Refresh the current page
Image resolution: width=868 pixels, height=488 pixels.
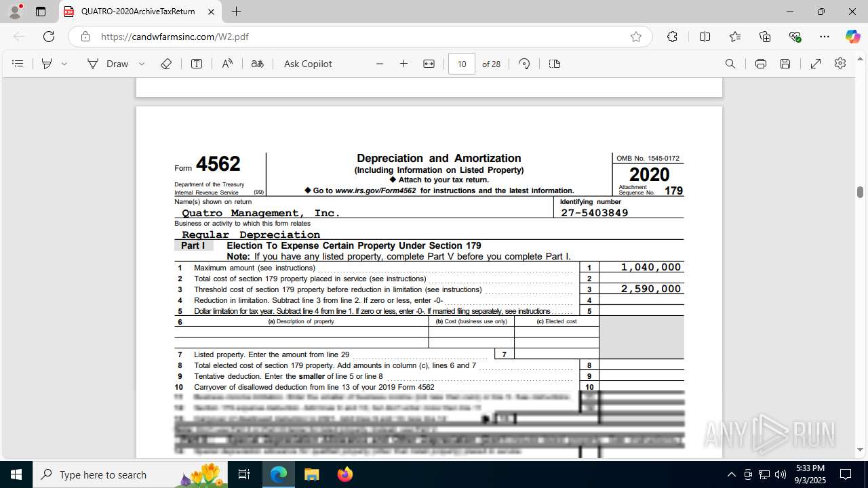click(49, 37)
